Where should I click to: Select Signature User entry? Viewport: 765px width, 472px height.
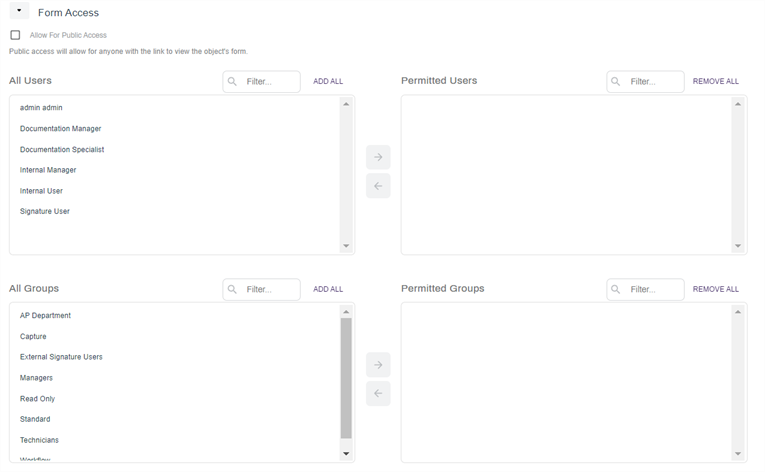[x=45, y=211]
